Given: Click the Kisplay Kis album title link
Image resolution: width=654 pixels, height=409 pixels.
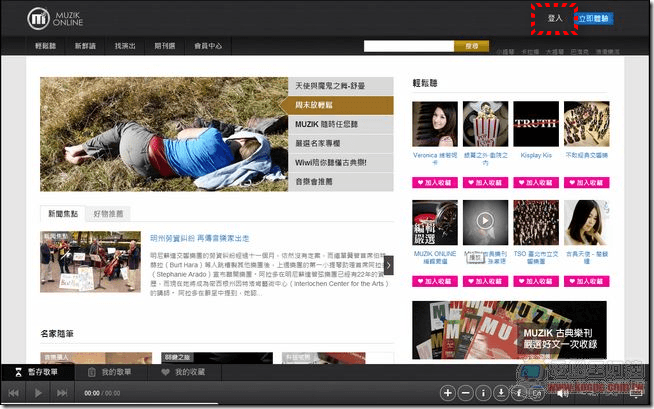Looking at the screenshot, I should (x=536, y=156).
